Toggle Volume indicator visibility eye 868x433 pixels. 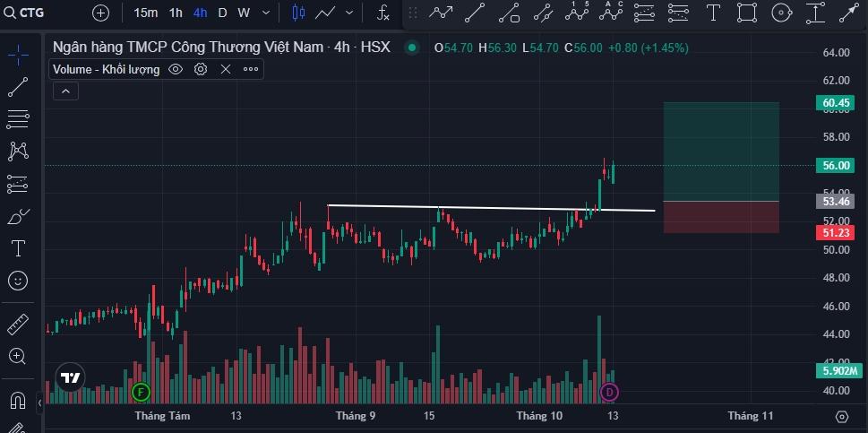click(x=176, y=69)
